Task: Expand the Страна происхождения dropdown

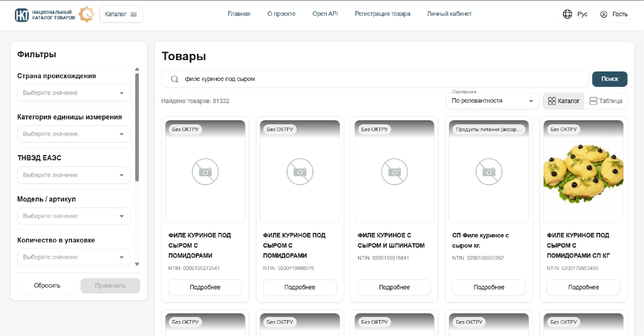Action: [74, 93]
